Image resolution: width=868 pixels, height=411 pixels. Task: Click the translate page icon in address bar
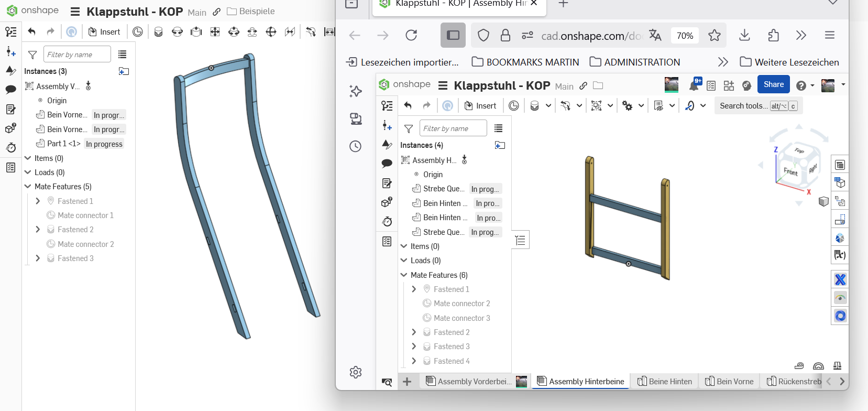click(655, 36)
